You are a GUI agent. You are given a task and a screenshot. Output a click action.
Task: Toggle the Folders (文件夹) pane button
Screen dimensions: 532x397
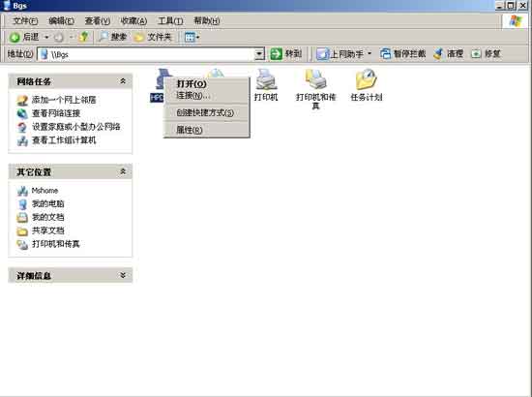(x=153, y=37)
